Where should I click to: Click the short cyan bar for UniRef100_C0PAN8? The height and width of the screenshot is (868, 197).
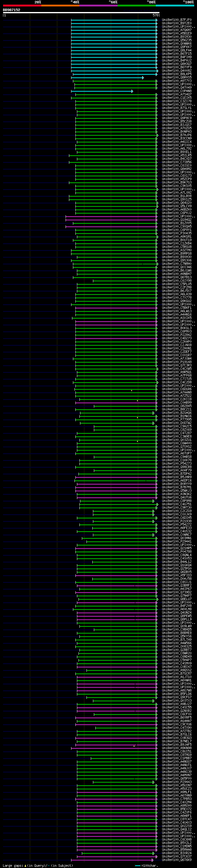[102, 91]
